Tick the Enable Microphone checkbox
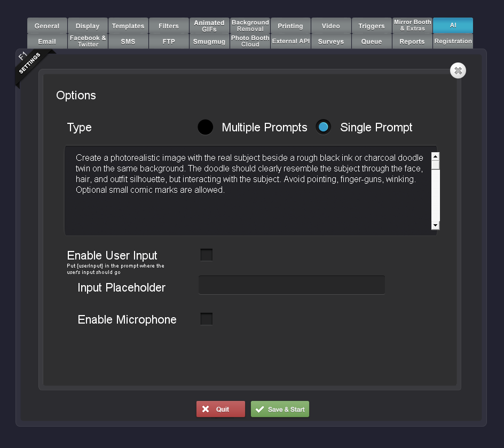This screenshot has width=504, height=448. tap(207, 319)
